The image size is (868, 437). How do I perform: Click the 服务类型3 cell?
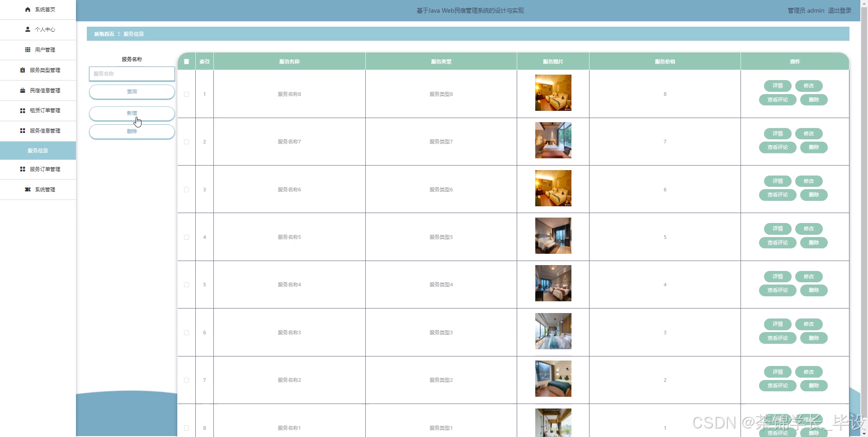click(x=441, y=332)
